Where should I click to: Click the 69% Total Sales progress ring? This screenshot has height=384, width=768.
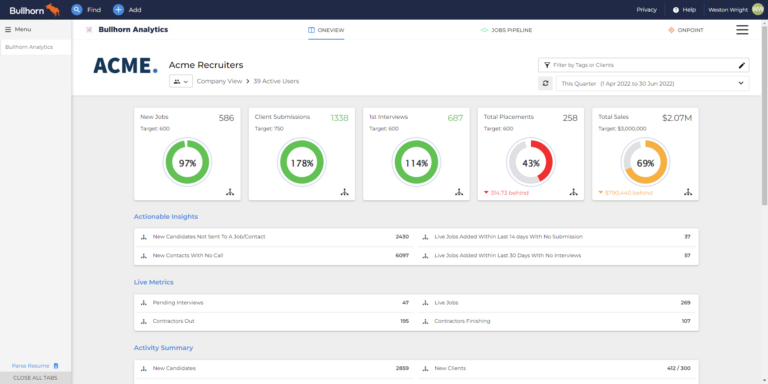(x=646, y=163)
